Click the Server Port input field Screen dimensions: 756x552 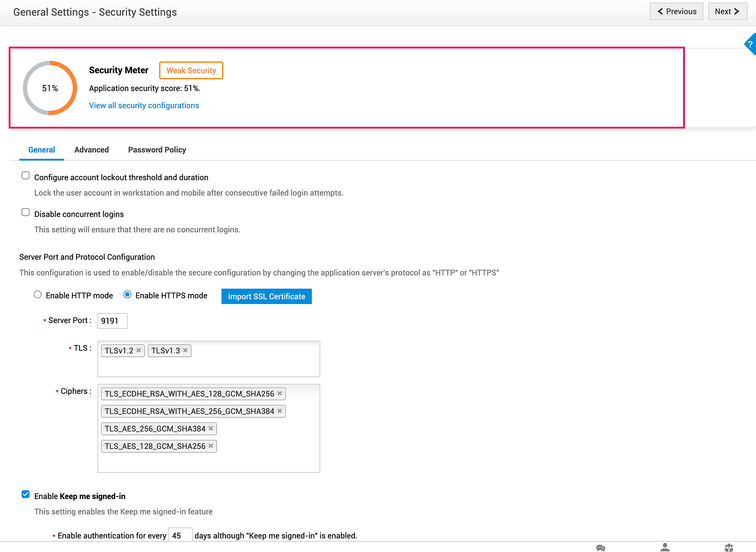click(x=112, y=321)
